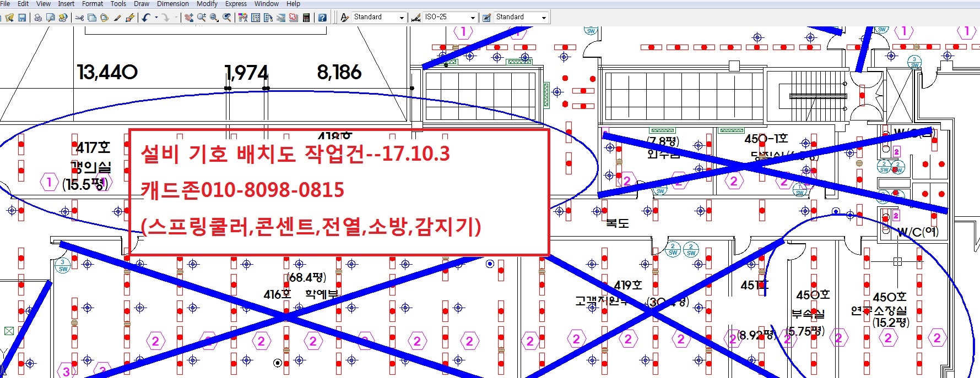
Task: Open the File menu
Action: [x=5, y=3]
